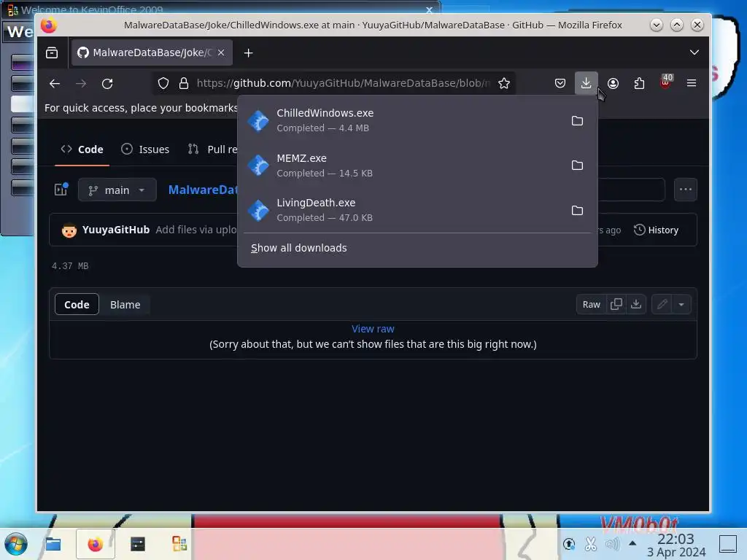Expand the edit options dropdown arrow
This screenshot has height=560, width=747.
[681, 304]
